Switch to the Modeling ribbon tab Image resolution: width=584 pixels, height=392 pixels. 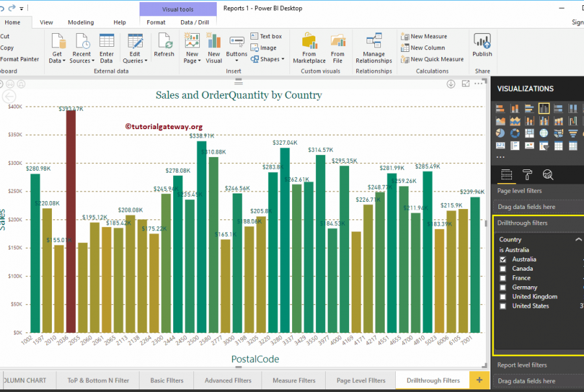81,21
